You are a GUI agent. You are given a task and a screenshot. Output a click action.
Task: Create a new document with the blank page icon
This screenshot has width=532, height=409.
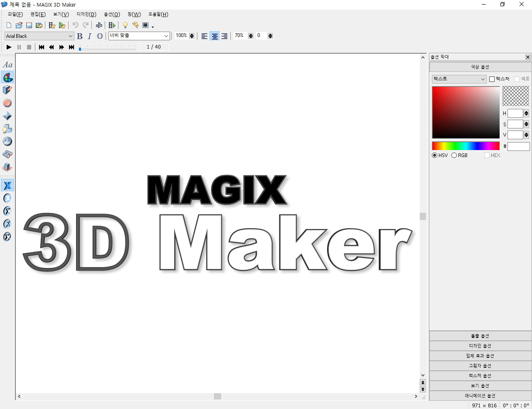click(x=9, y=25)
